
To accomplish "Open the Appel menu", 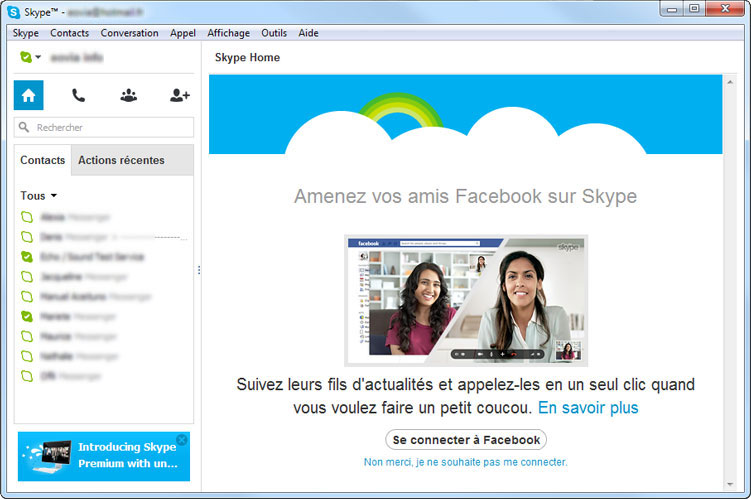I will (x=182, y=33).
